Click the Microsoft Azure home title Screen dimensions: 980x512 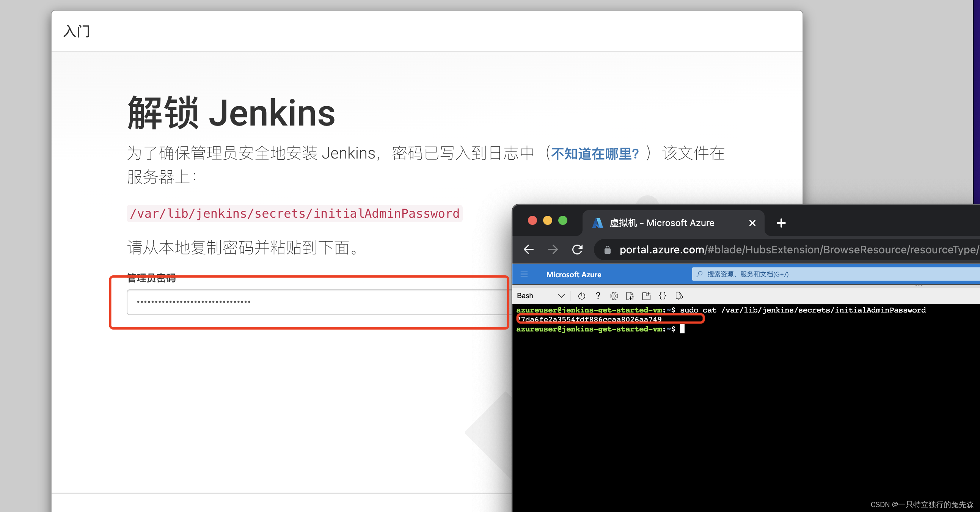click(574, 275)
